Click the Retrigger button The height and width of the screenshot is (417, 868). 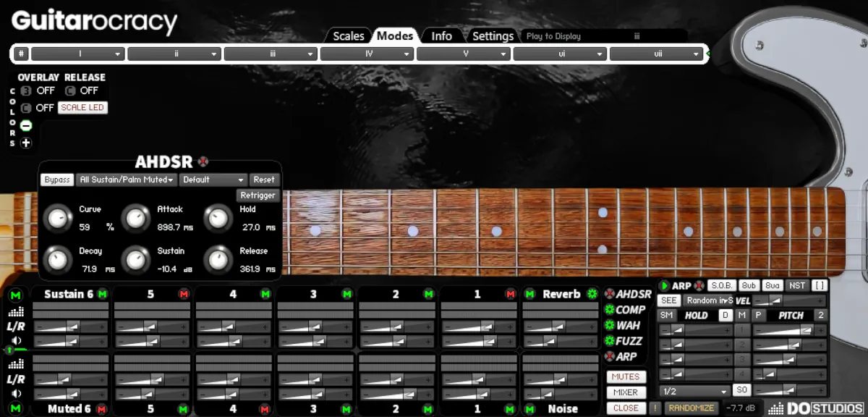point(258,195)
